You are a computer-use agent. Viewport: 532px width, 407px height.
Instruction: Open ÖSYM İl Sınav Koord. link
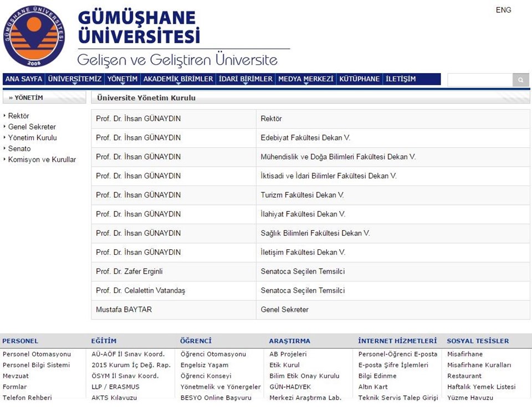125,376
